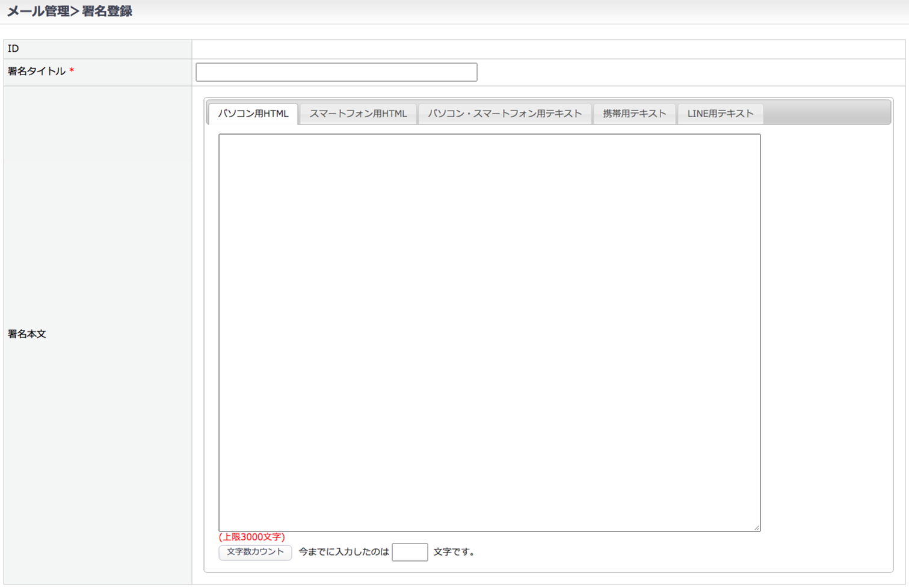Click the メール管理> 署名登録 page heading
This screenshot has width=909, height=588.
tap(70, 11)
